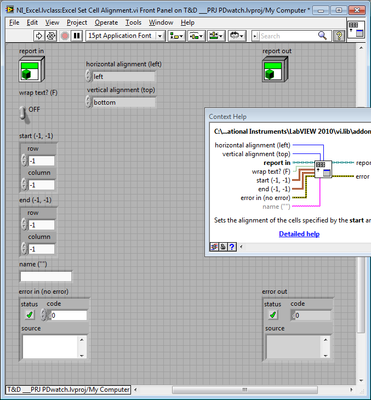This screenshot has width=371, height=400.
Task: Click the Abort Execution button
Action: click(x=65, y=36)
